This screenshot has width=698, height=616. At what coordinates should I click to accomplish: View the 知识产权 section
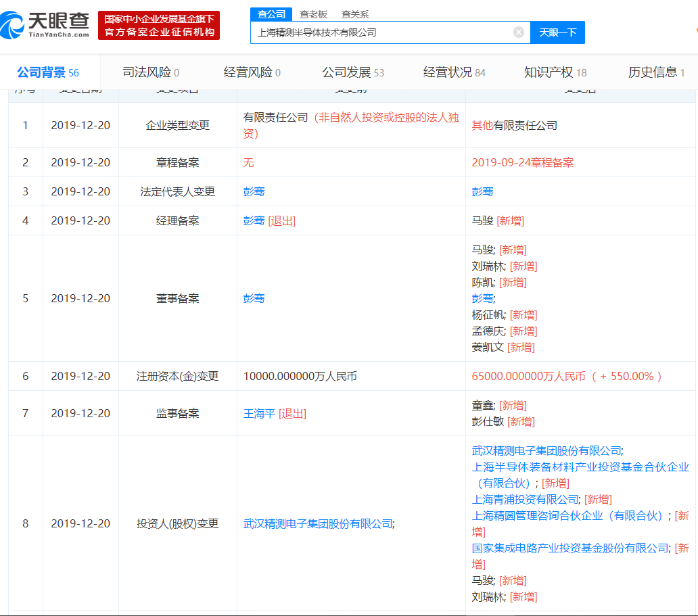555,72
